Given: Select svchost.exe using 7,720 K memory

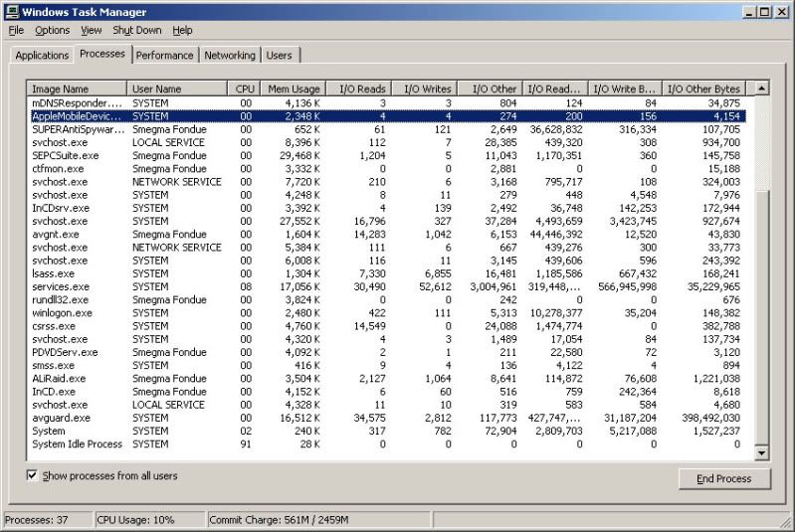Looking at the screenshot, I should (x=386, y=182).
